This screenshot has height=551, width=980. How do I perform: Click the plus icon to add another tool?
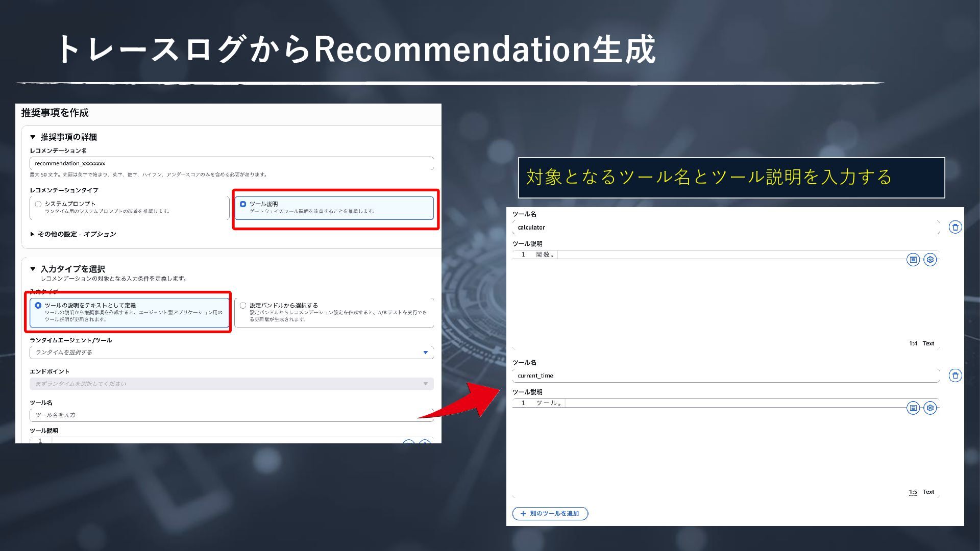tap(523, 514)
